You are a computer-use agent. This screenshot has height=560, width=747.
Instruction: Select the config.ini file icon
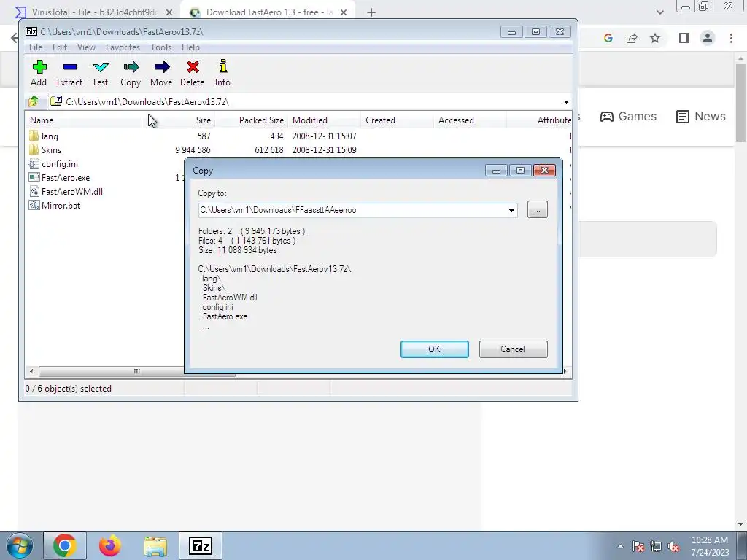coord(34,164)
